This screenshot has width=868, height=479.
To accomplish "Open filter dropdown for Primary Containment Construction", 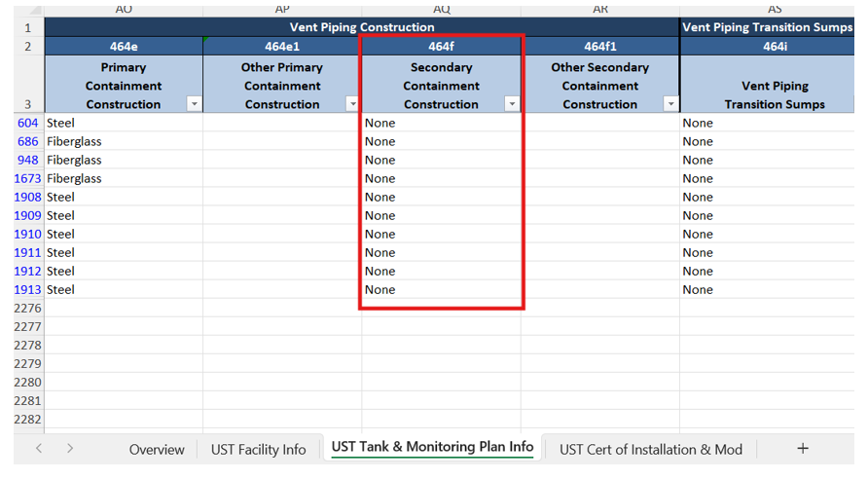I will [194, 104].
